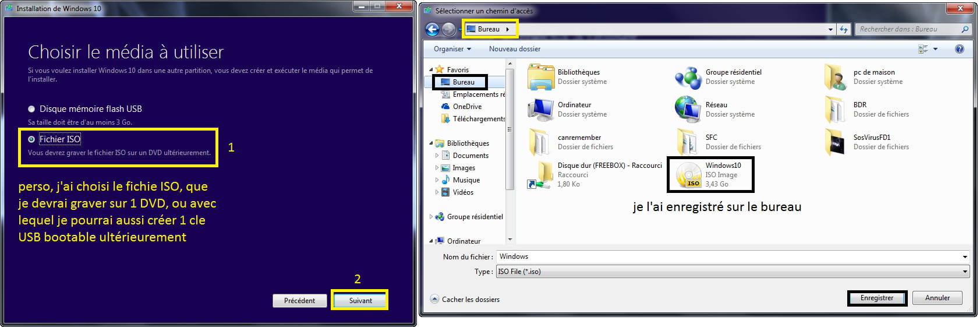The image size is (980, 327).
Task: Click the Suivant button
Action: point(360,301)
